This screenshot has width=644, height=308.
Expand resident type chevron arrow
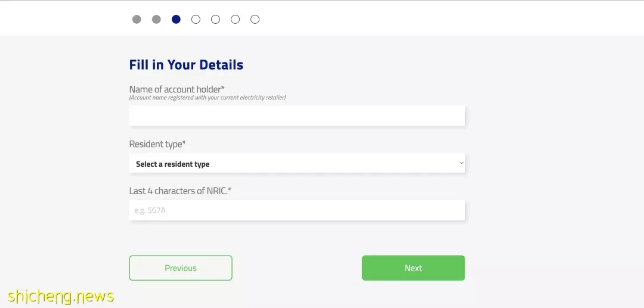coord(462,163)
